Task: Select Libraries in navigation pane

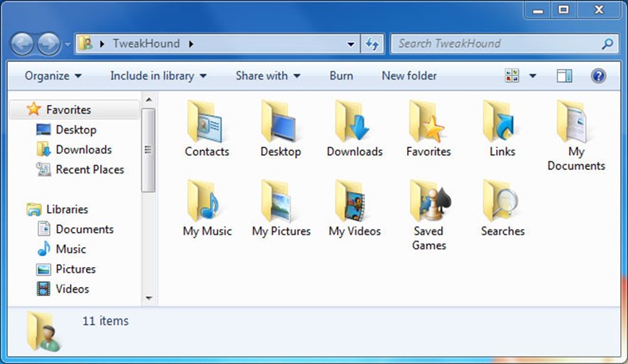Action: pos(57,209)
